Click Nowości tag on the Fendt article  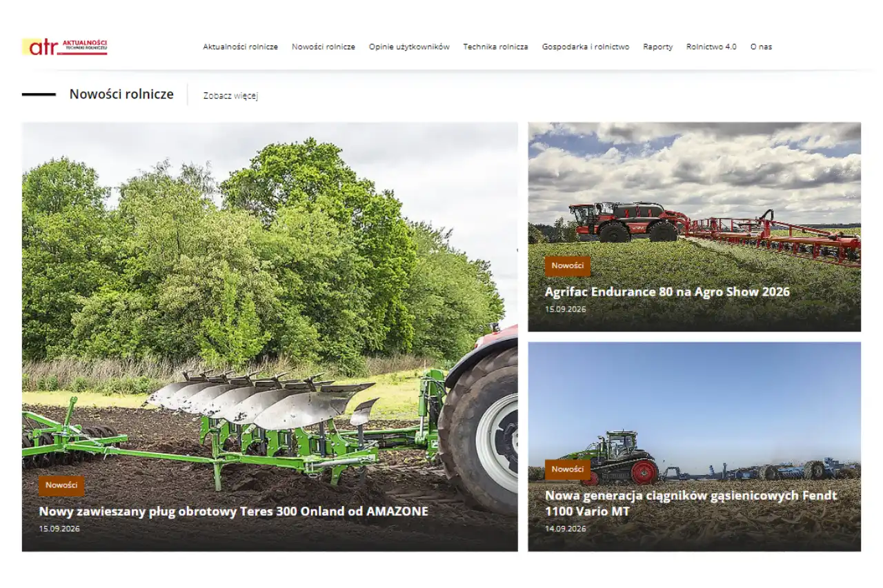[x=568, y=469]
